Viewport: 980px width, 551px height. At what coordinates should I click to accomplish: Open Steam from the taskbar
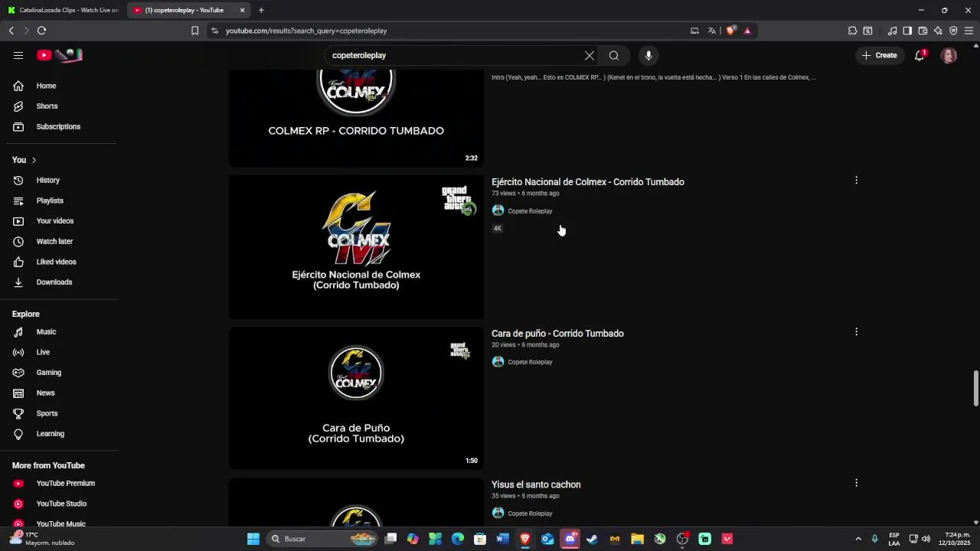point(592,539)
